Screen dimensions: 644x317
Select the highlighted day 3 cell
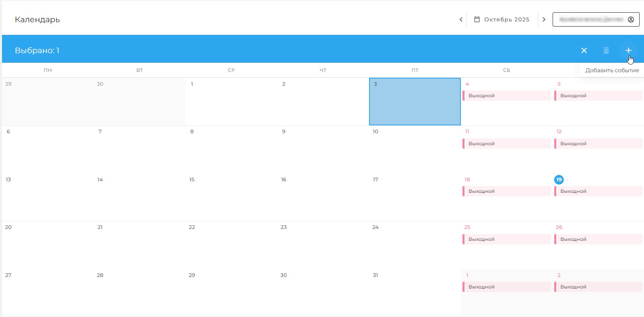[415, 102]
